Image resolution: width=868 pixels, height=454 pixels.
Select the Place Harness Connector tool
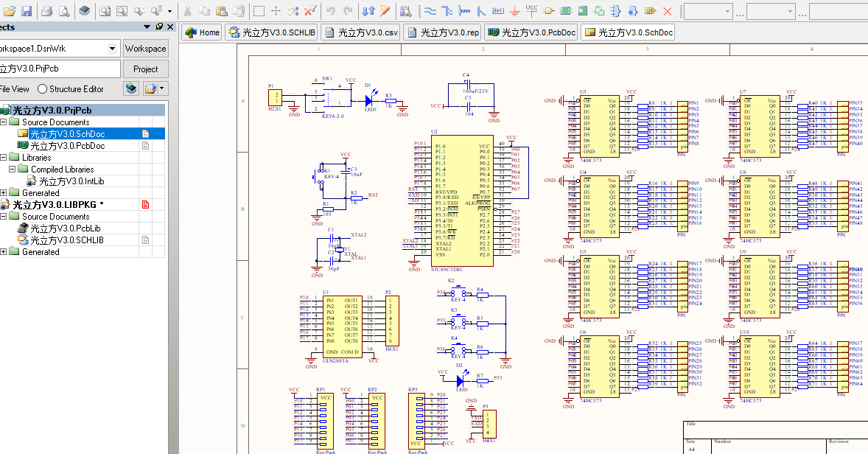pos(615,10)
